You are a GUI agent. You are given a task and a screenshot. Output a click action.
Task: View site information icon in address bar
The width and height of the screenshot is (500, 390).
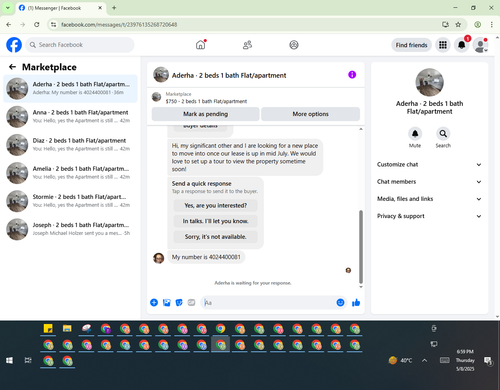click(x=54, y=24)
